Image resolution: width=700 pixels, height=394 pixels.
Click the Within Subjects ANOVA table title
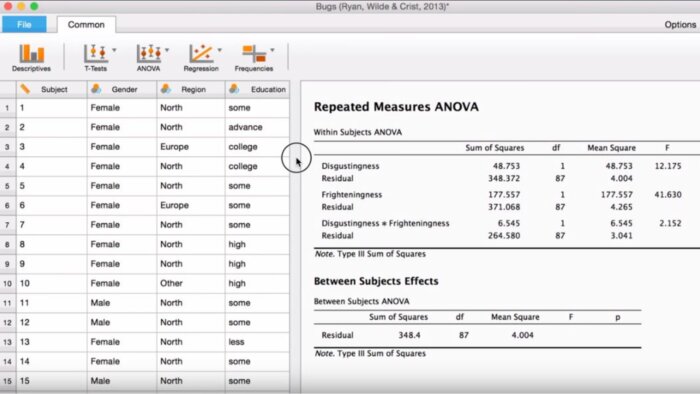coord(358,132)
